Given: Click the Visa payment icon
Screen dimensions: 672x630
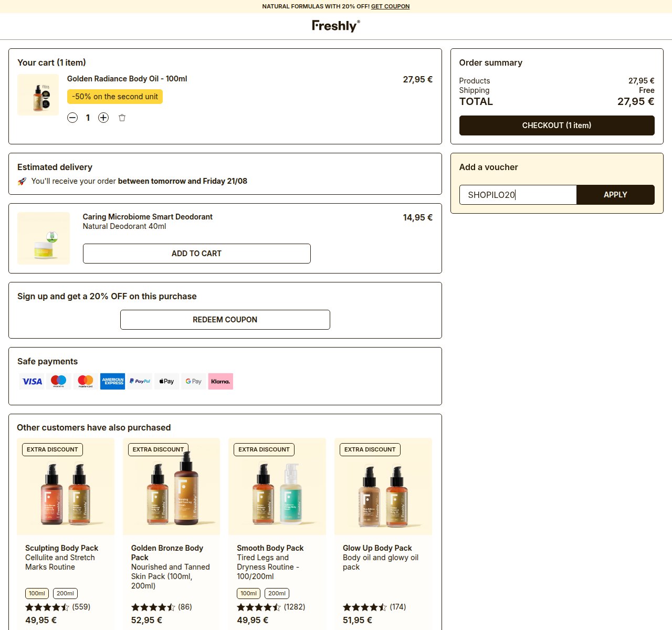Looking at the screenshot, I should (32, 381).
